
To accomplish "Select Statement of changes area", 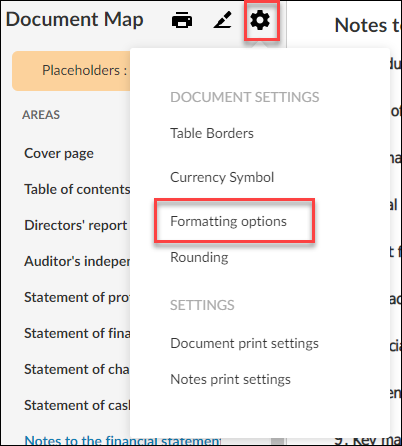I will tap(77, 369).
